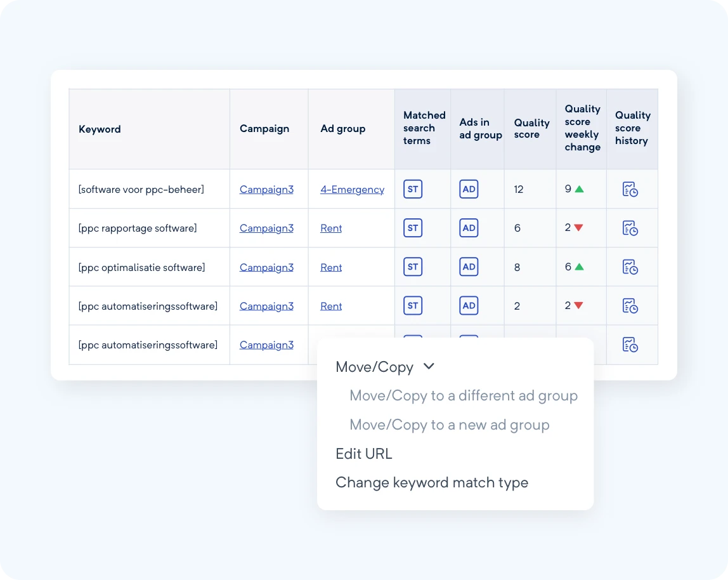Open matched search terms for [software voor ppc-beheer]
The width and height of the screenshot is (728, 580).
click(413, 188)
